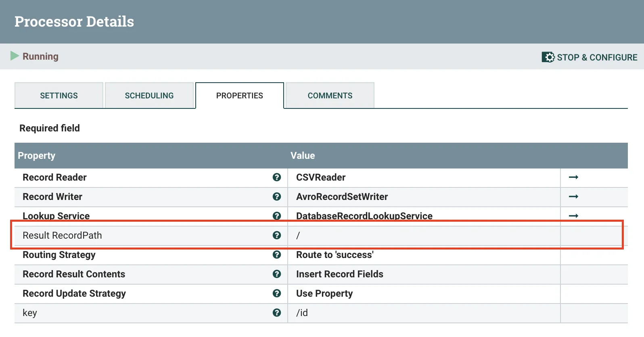Click Stop & Configure button

click(x=590, y=57)
